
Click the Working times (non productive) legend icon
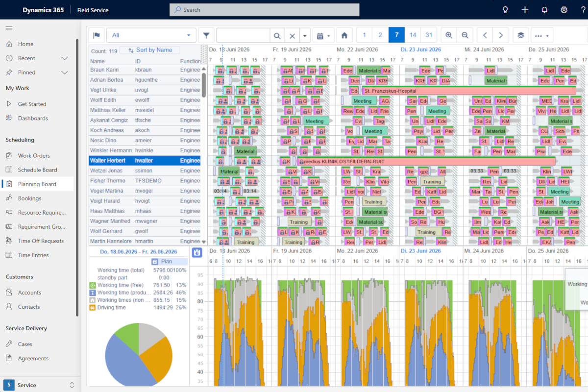coord(93,300)
